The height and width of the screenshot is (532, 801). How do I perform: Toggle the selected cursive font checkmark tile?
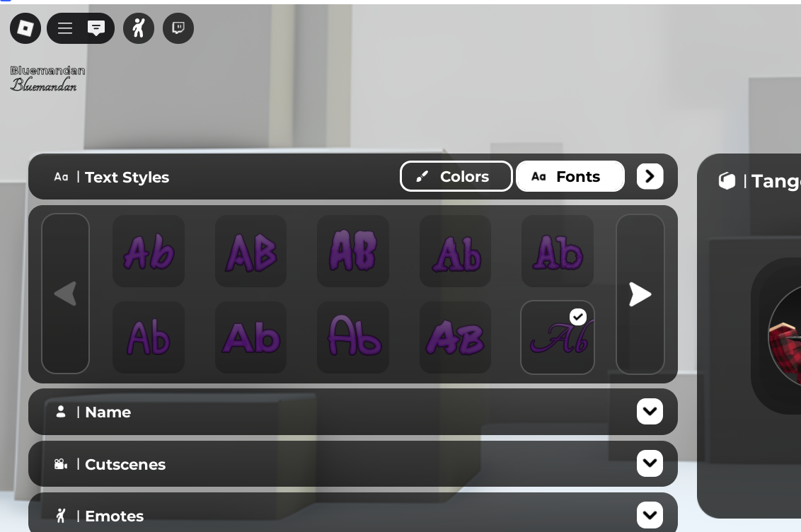point(557,337)
